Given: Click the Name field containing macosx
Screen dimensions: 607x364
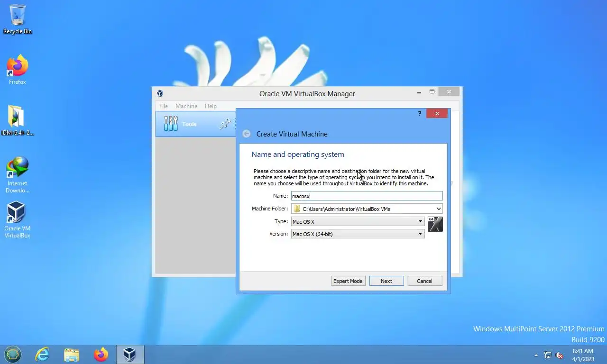Looking at the screenshot, I should click(367, 196).
